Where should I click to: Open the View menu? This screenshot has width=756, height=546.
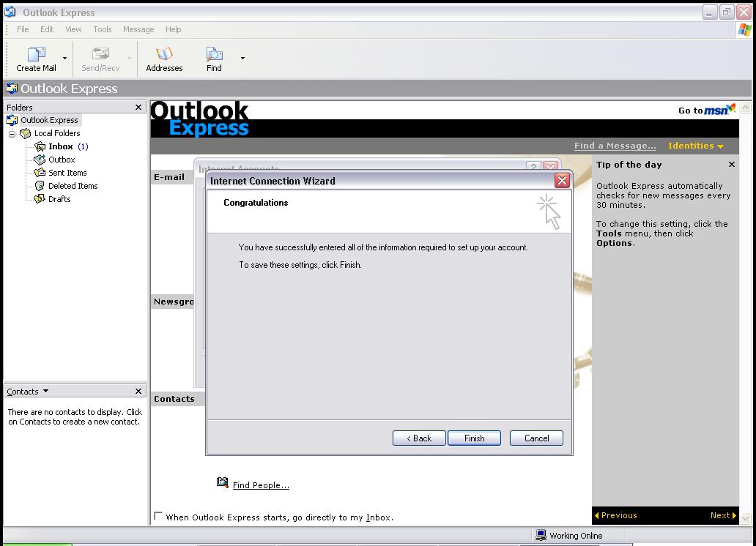73,29
